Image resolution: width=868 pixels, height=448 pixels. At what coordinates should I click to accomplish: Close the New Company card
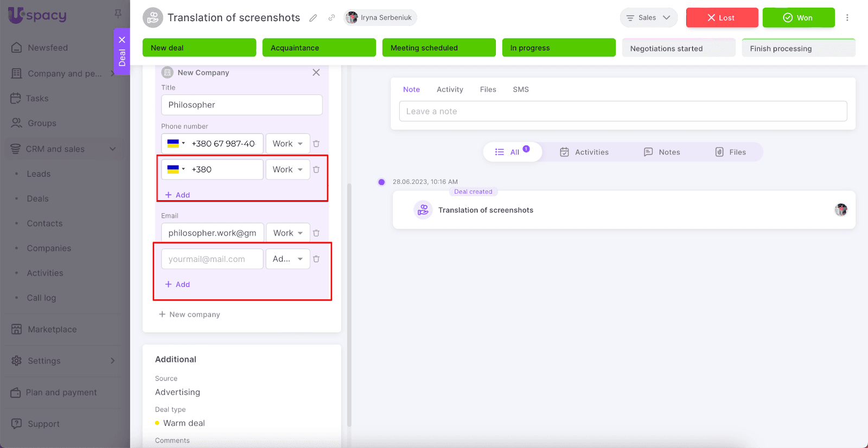point(316,73)
